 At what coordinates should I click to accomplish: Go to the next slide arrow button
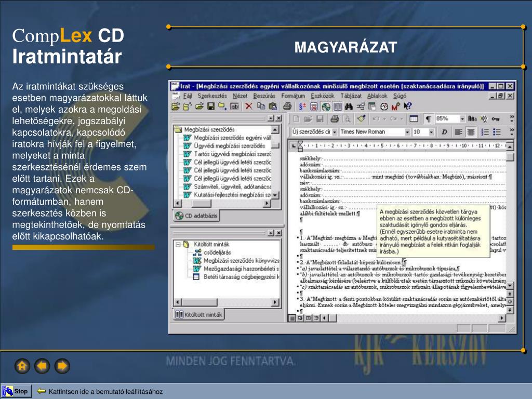[x=62, y=366]
